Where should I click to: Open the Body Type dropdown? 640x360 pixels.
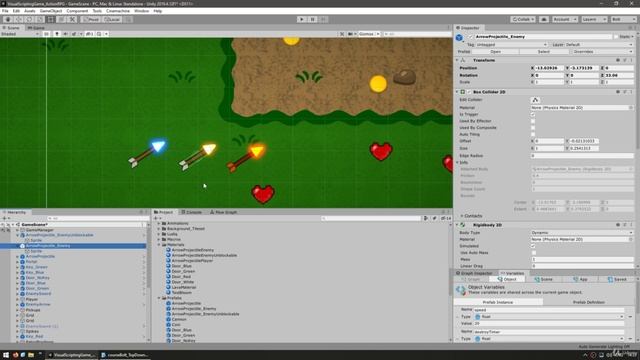click(x=582, y=233)
